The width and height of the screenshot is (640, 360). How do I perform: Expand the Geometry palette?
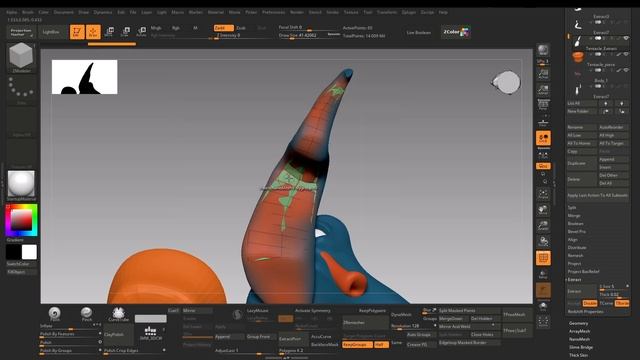click(x=578, y=323)
